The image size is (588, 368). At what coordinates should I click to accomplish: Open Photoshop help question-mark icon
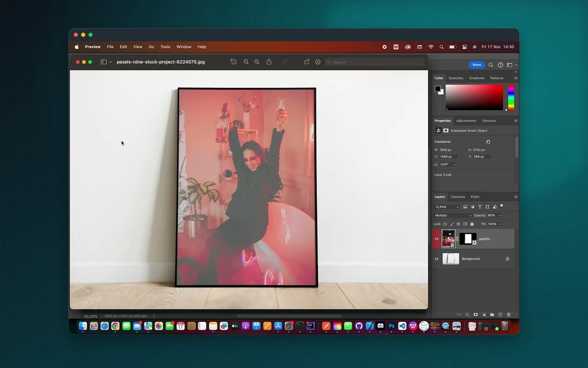click(500, 65)
